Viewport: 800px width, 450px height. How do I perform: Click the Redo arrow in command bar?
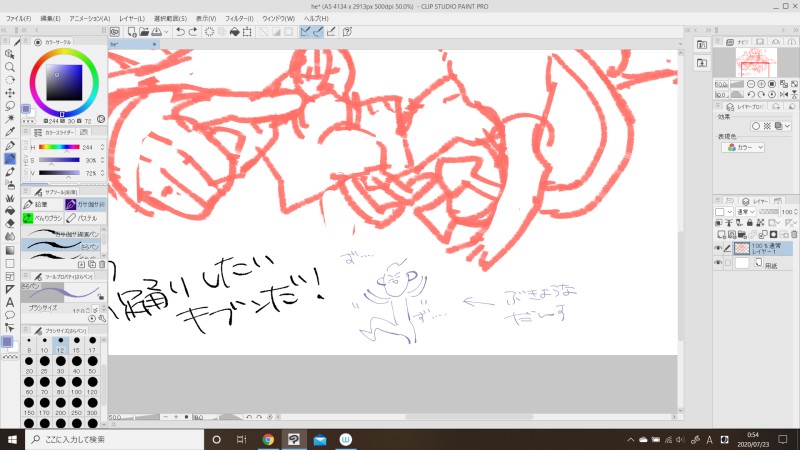pyautogui.click(x=192, y=32)
